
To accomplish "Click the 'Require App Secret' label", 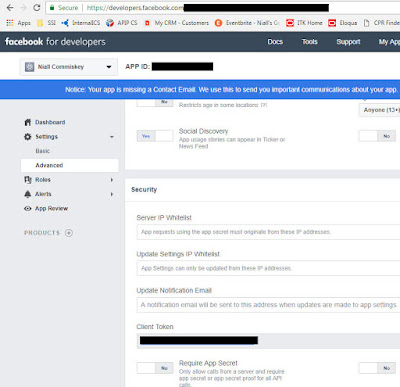I will (x=208, y=363).
